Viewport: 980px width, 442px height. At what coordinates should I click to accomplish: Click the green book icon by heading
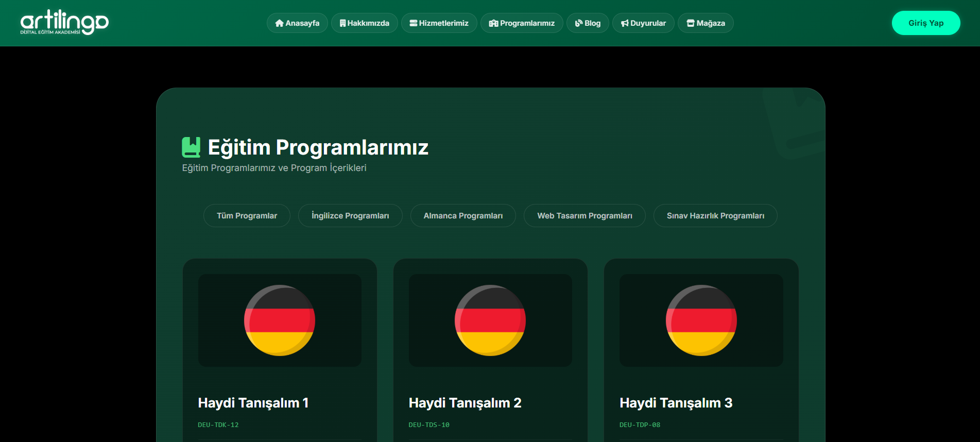click(x=191, y=147)
